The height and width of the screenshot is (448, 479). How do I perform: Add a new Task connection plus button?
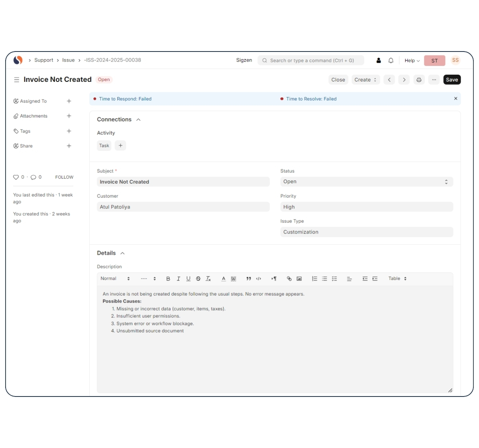pyautogui.click(x=121, y=146)
